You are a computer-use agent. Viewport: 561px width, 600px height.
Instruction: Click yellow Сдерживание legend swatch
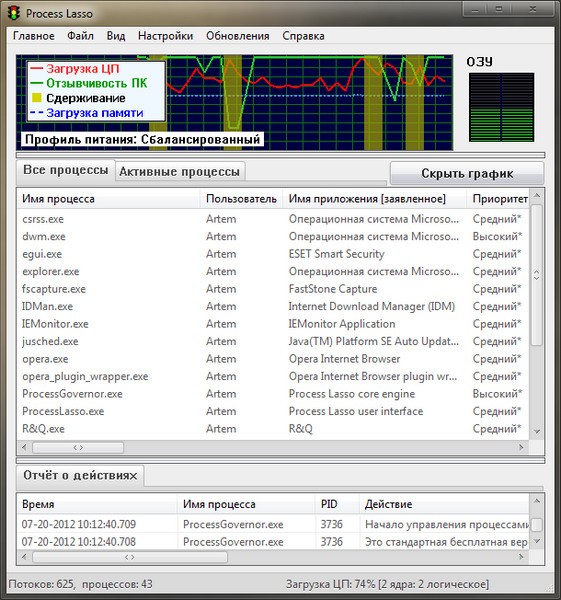(x=37, y=98)
